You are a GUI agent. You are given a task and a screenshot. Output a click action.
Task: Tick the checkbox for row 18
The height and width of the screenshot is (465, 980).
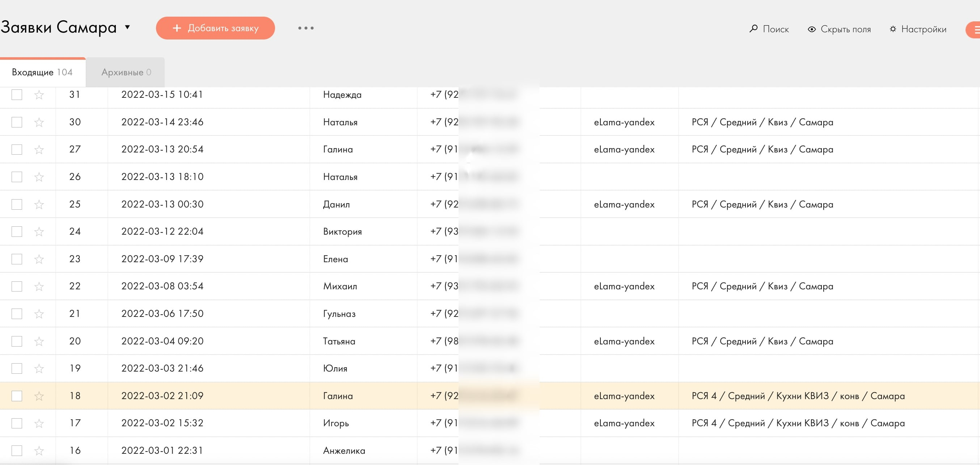tap(17, 396)
